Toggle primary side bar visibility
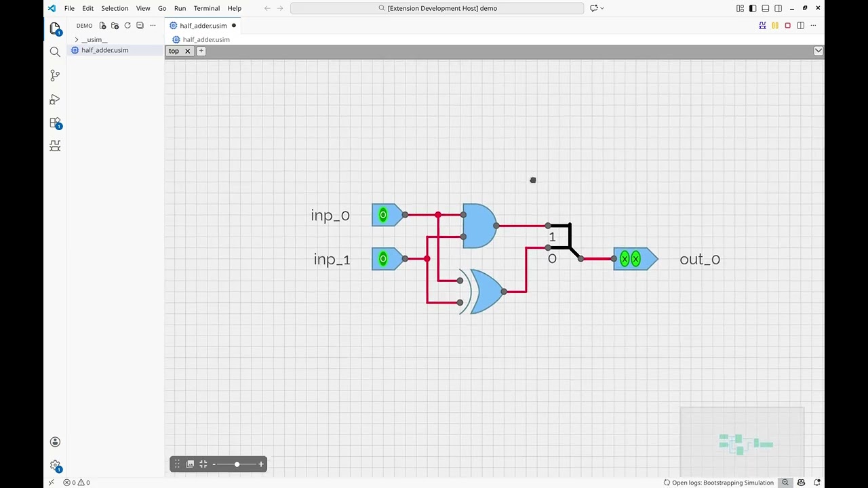The width and height of the screenshot is (868, 488). tap(753, 8)
